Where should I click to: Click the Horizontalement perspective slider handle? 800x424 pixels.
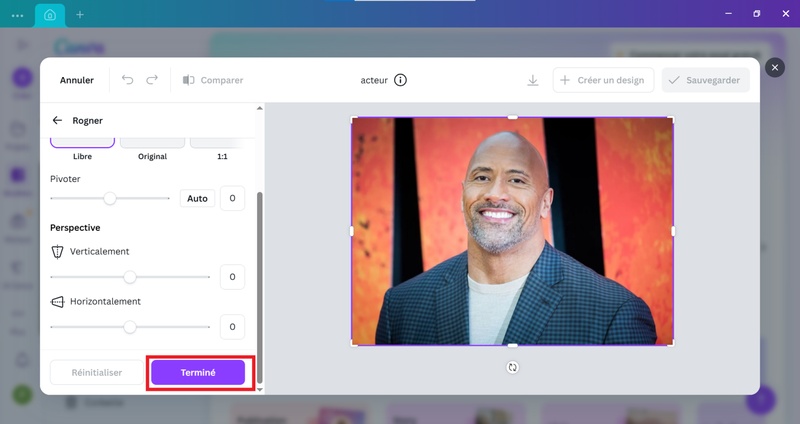pos(130,327)
